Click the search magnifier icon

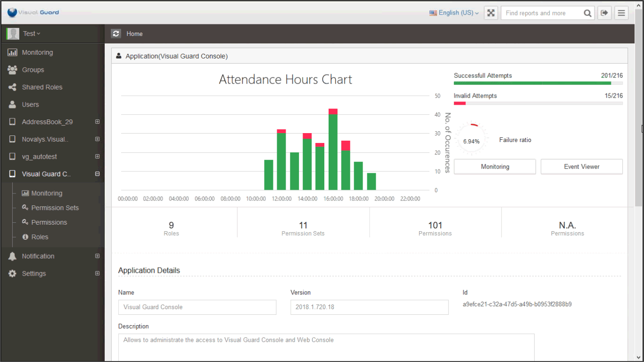(587, 13)
